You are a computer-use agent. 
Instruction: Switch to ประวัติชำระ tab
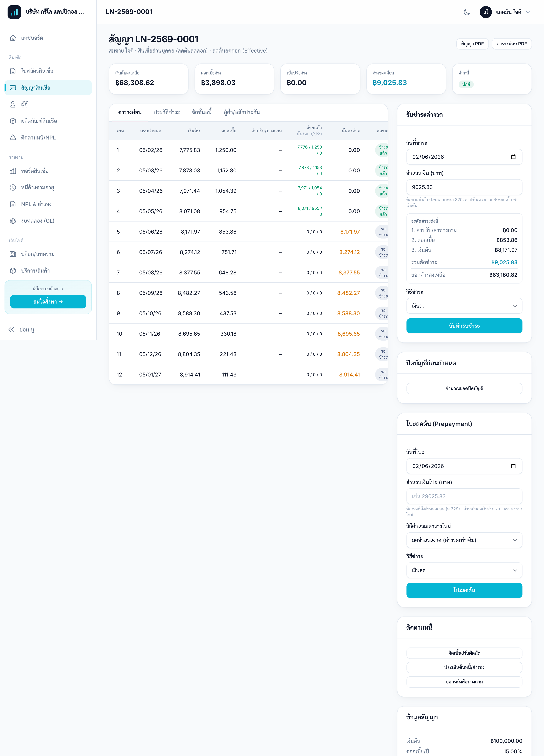point(167,112)
